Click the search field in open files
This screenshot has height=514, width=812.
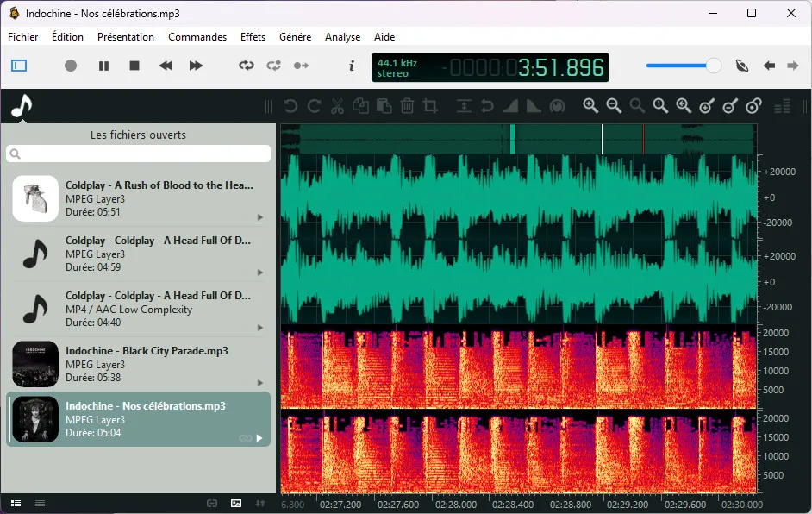tap(138, 154)
